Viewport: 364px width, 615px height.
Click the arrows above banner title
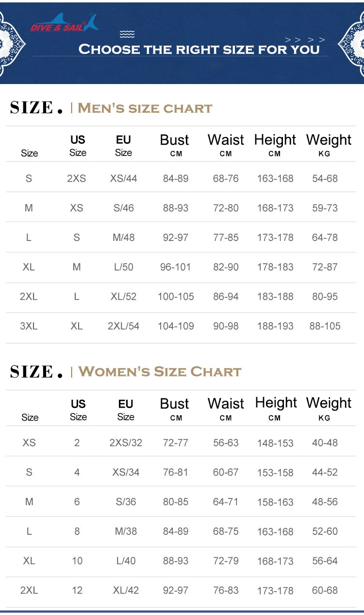pos(305,40)
